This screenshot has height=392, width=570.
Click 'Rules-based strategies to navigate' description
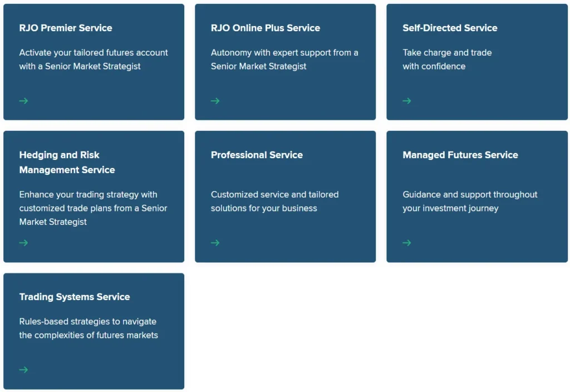point(89,329)
